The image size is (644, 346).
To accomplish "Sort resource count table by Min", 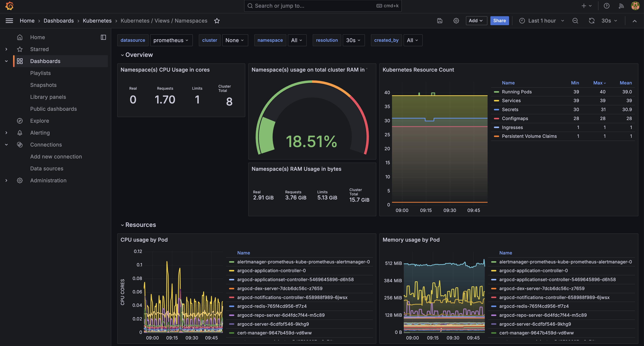I will (575, 83).
